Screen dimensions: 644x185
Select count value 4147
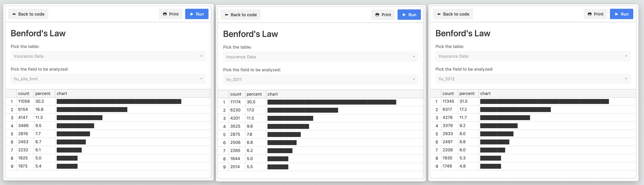pos(23,118)
